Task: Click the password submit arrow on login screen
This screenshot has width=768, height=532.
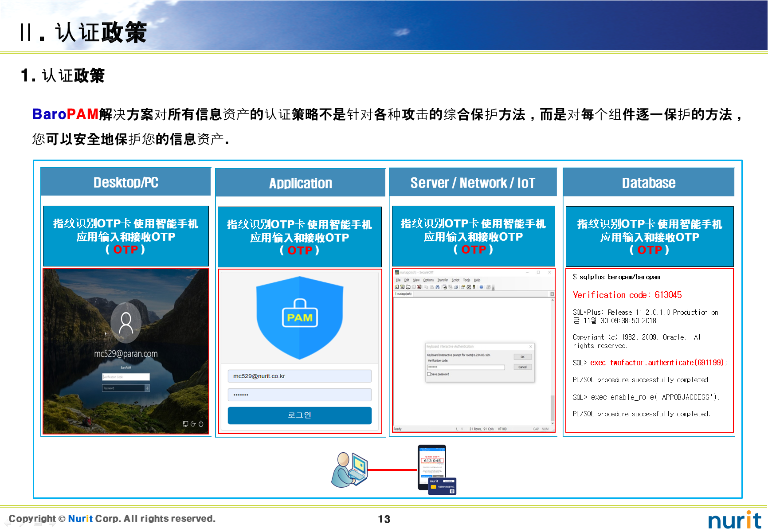Action: (x=147, y=388)
